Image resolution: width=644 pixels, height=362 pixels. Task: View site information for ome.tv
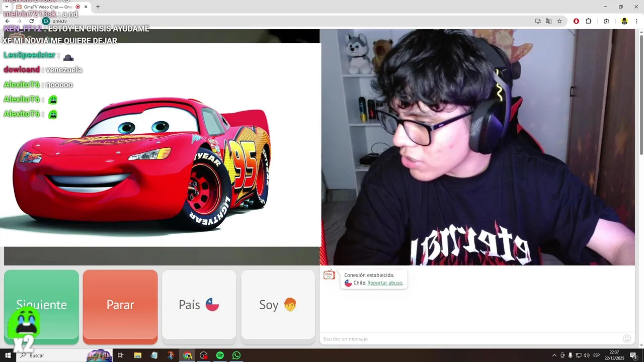pos(46,21)
